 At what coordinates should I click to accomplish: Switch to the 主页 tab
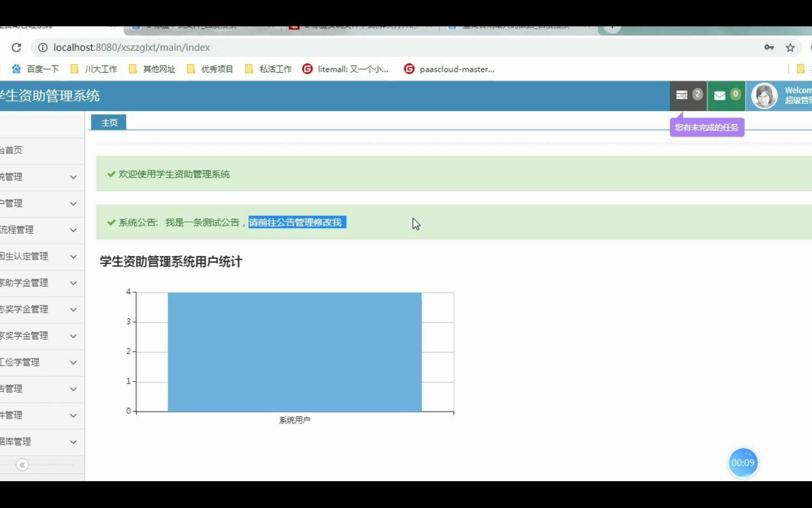[x=109, y=122]
